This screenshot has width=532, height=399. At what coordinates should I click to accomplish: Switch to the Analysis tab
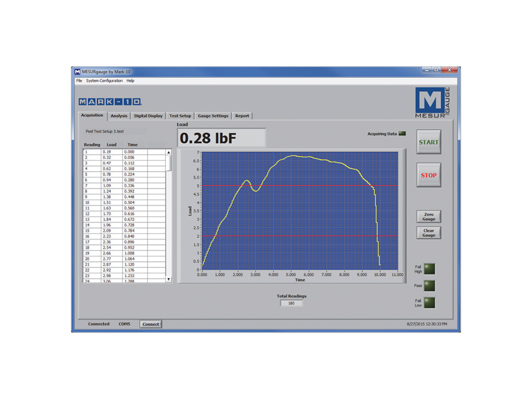point(119,116)
